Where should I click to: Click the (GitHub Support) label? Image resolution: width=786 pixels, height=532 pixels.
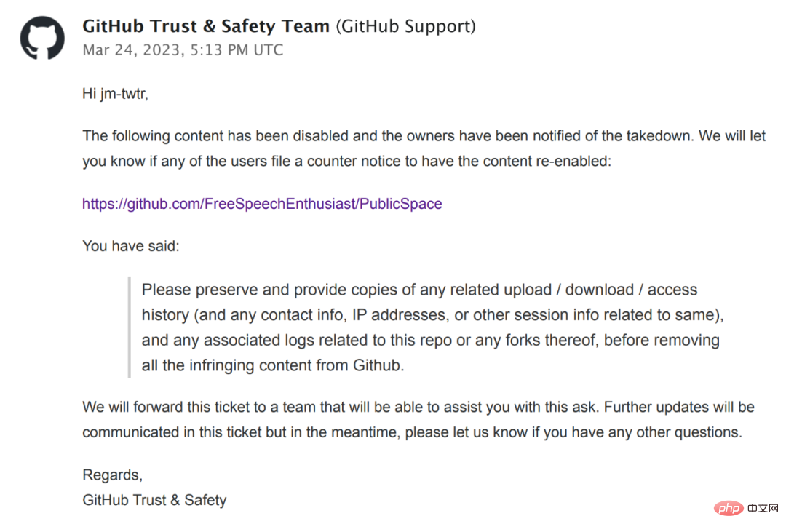(x=405, y=26)
